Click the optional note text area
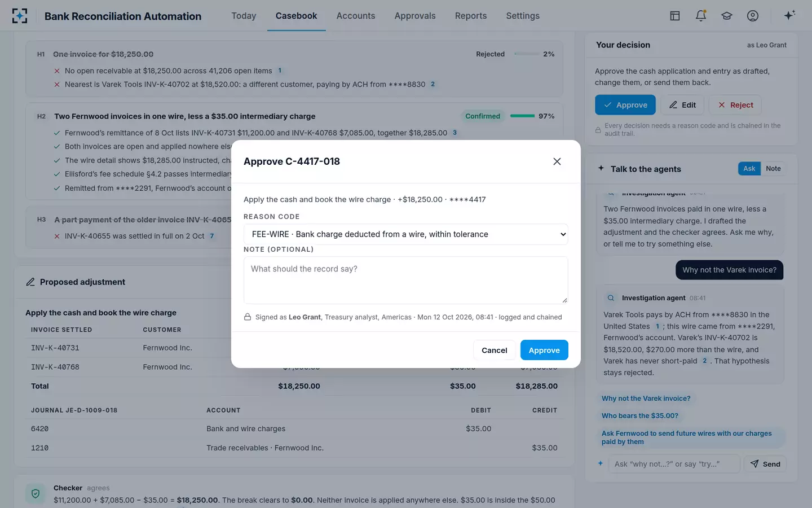 pos(405,281)
